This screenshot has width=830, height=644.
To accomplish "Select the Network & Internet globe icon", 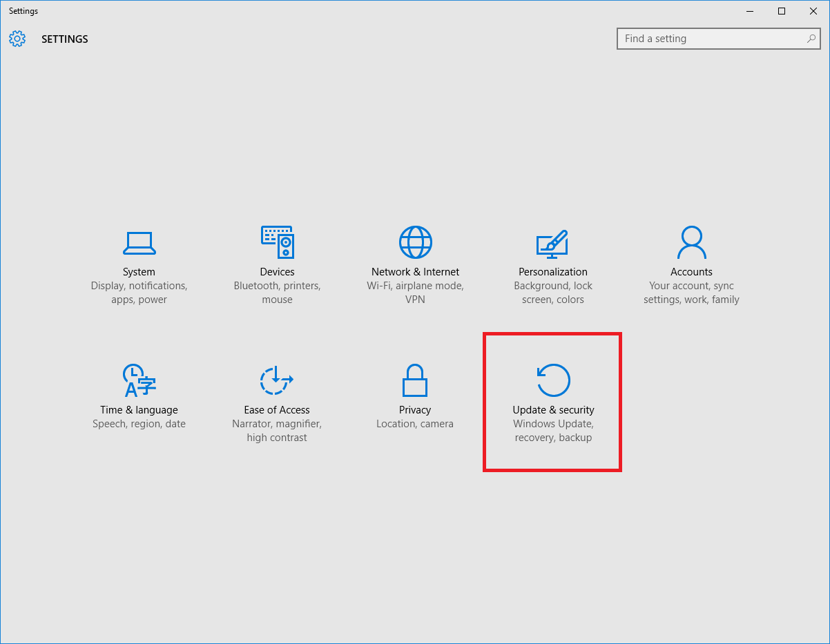I will pyautogui.click(x=415, y=242).
